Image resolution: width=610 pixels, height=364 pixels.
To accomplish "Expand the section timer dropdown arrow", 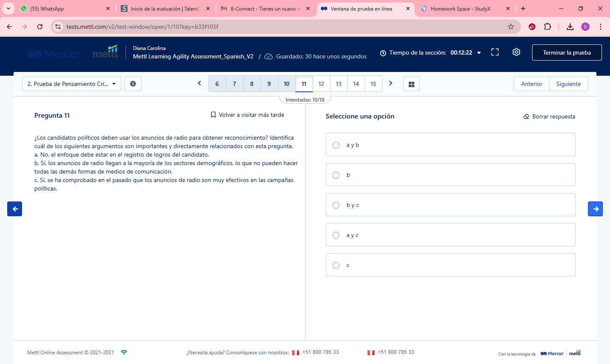I will [x=479, y=53].
